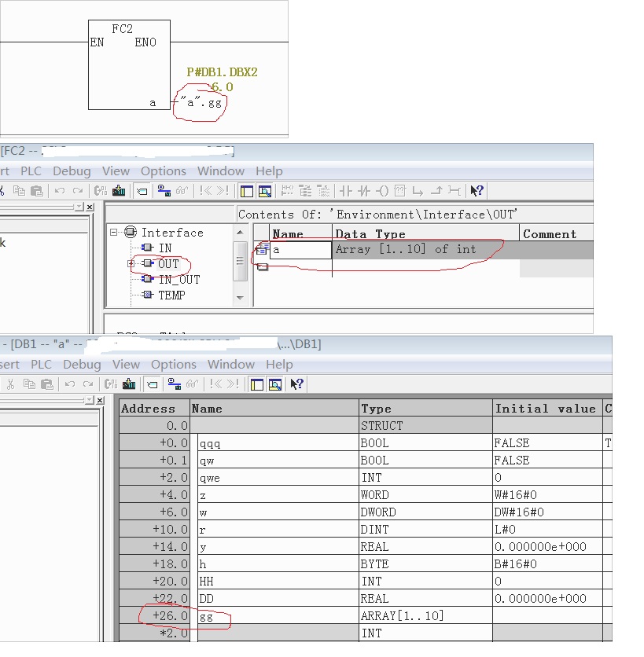Toggle symbolic representation icon in DB1 toolbar
Screen dimensions: 644x657
153,384
